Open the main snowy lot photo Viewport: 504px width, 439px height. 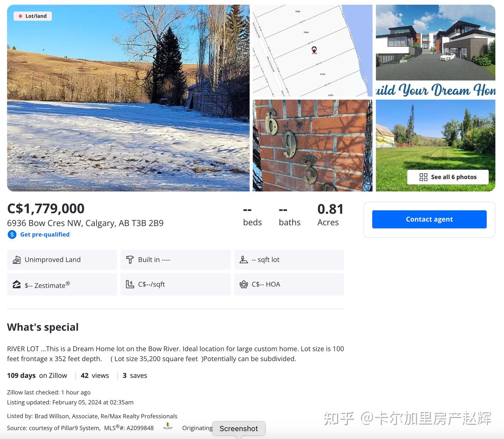click(x=128, y=98)
